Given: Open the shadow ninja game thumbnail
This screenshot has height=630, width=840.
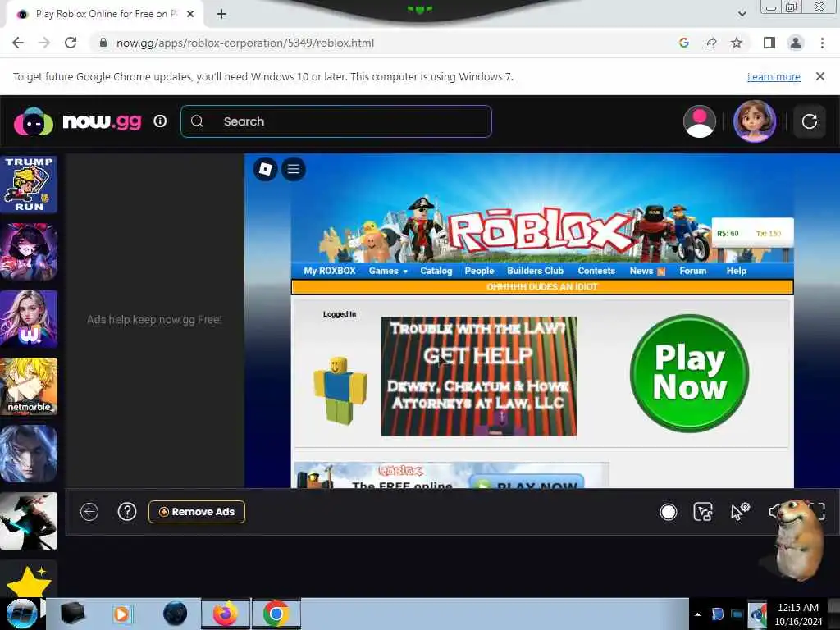Looking at the screenshot, I should (29, 521).
